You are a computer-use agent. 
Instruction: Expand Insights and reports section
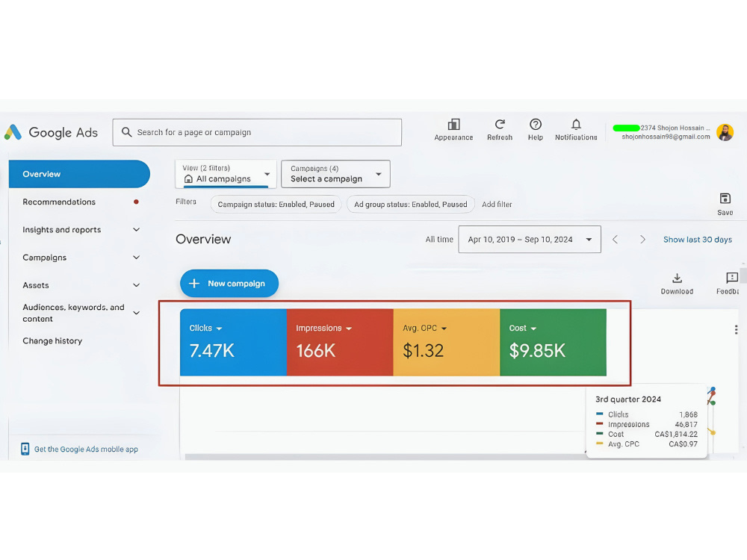coord(136,229)
